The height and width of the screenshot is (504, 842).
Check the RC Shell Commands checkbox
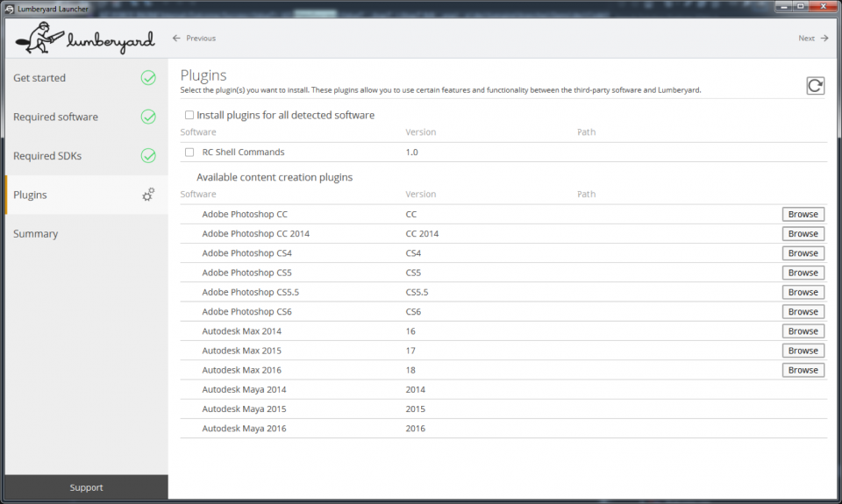point(189,153)
